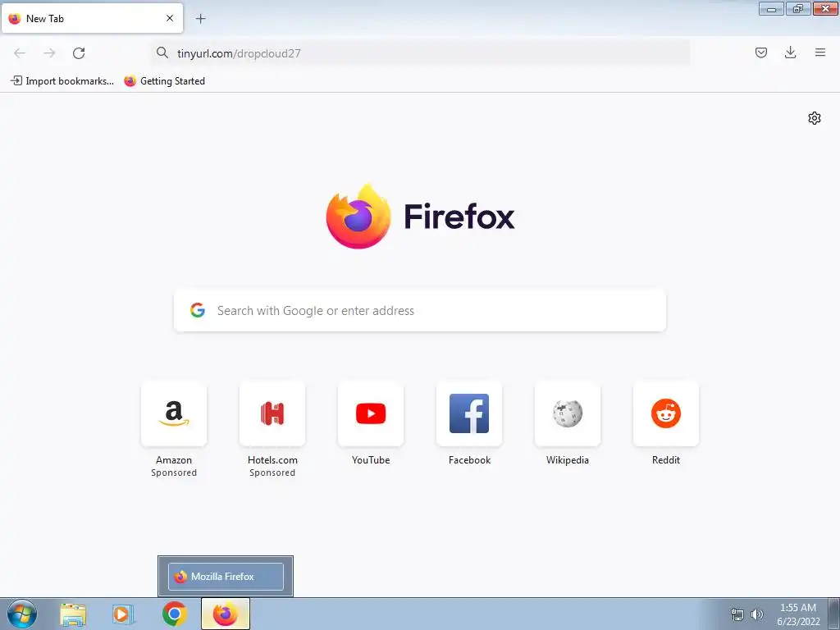Open the volume speaker tray icon

pos(757,614)
